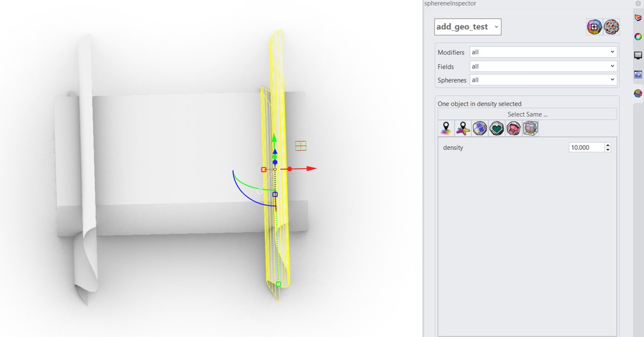Select the single location pin icon
This screenshot has width=644, height=337.
click(x=446, y=128)
